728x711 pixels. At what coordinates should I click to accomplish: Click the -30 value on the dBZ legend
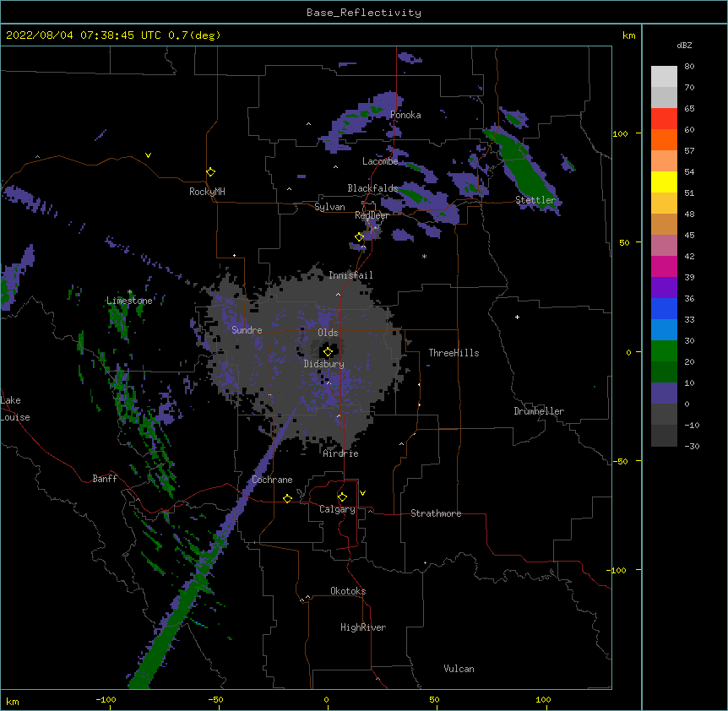(x=692, y=447)
